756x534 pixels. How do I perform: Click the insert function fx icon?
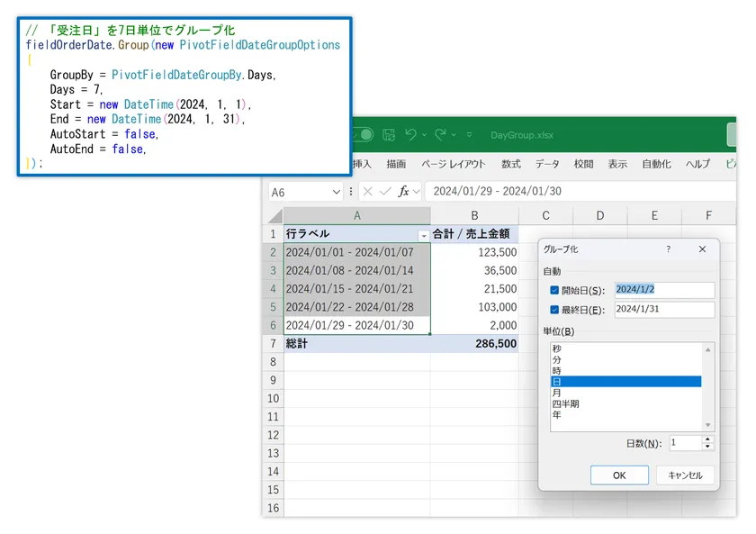(x=403, y=192)
